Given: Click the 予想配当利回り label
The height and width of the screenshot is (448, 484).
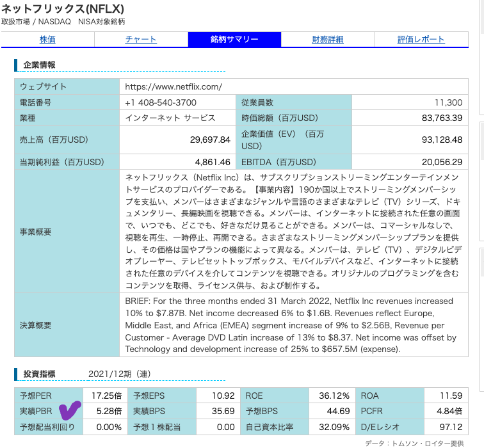Looking at the screenshot, I should click(x=47, y=427).
